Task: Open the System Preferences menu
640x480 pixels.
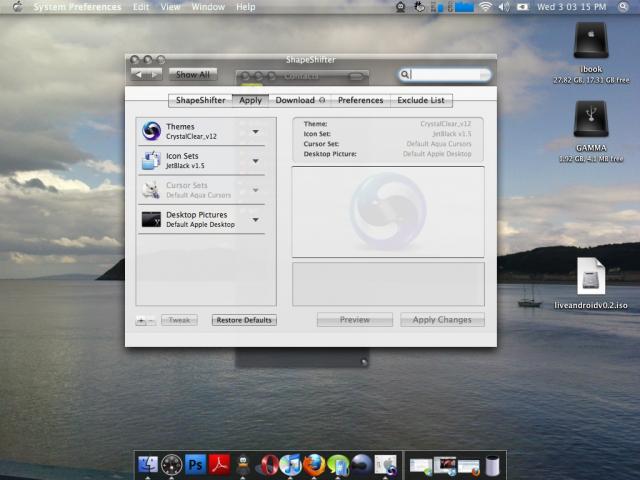Action: (x=77, y=7)
